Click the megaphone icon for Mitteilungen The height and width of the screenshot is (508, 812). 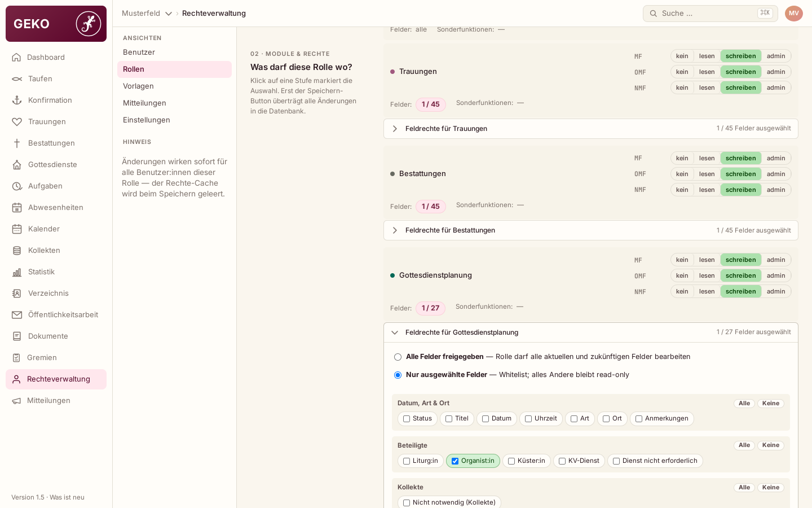(x=16, y=401)
